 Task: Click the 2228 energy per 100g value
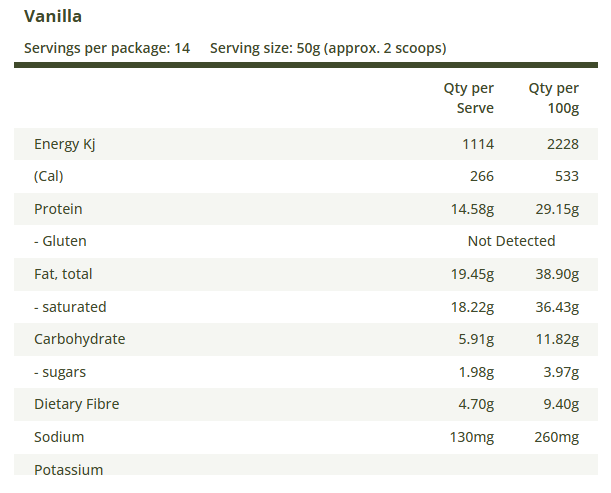coord(562,144)
